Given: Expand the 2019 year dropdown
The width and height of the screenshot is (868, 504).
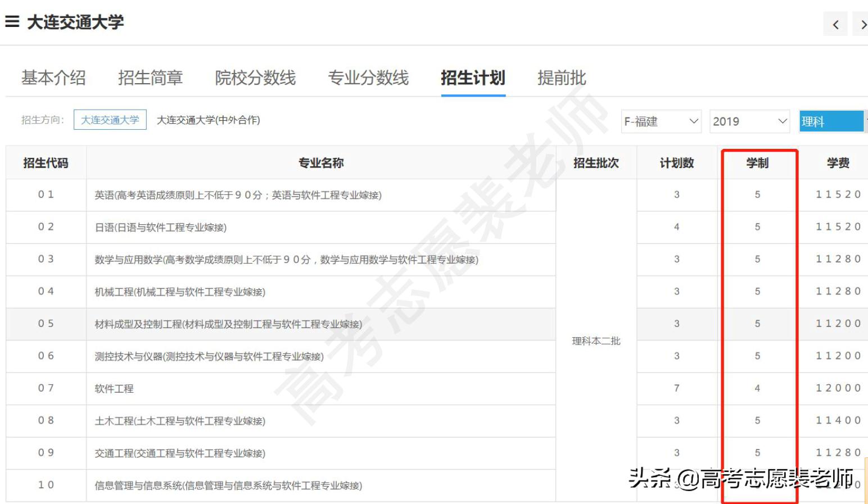Looking at the screenshot, I should pyautogui.click(x=749, y=121).
